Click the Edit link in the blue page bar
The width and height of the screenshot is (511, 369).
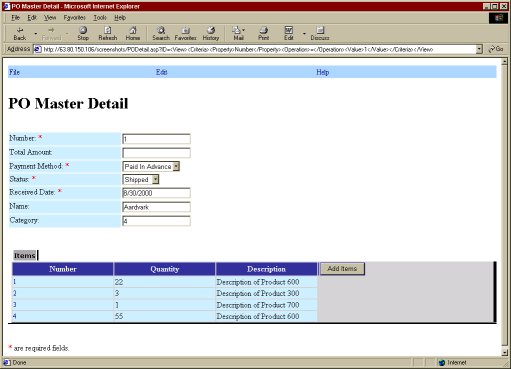click(162, 72)
